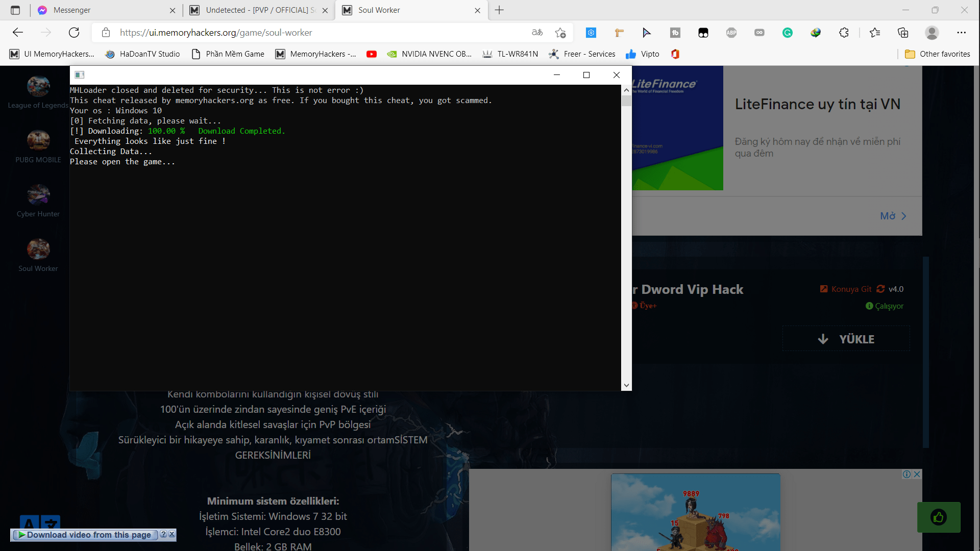The image size is (980, 551).
Task: Open a new browser tab
Action: 499,10
